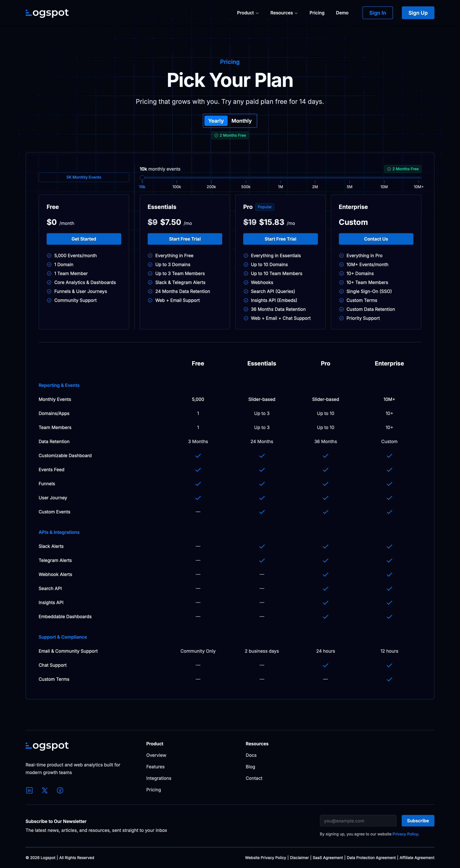Click Get Started on Free plan
Image resolution: width=460 pixels, height=868 pixels.
click(84, 239)
